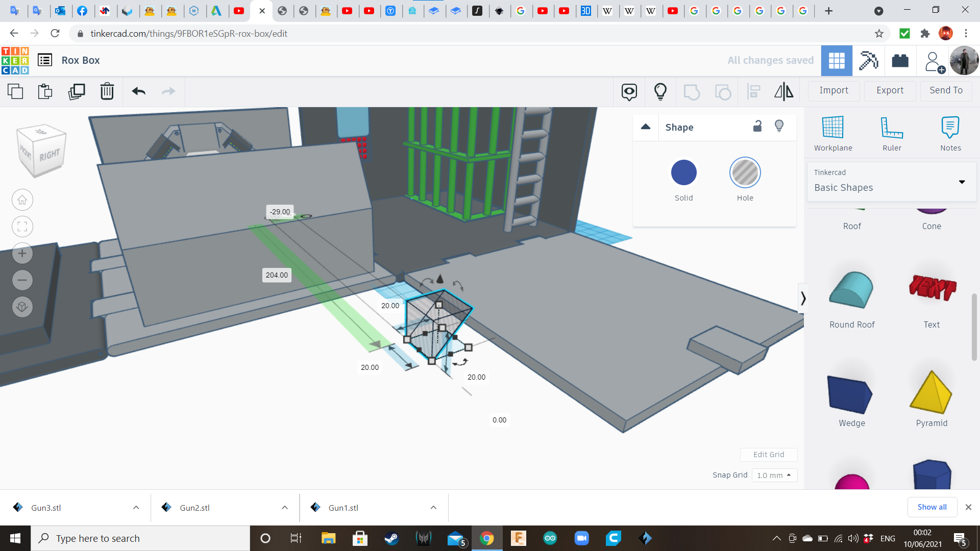Collapse the Shape inspector panel

(646, 127)
